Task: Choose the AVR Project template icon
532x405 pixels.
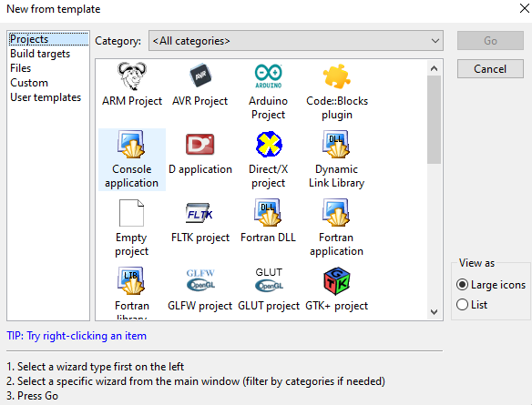Action: 200,76
